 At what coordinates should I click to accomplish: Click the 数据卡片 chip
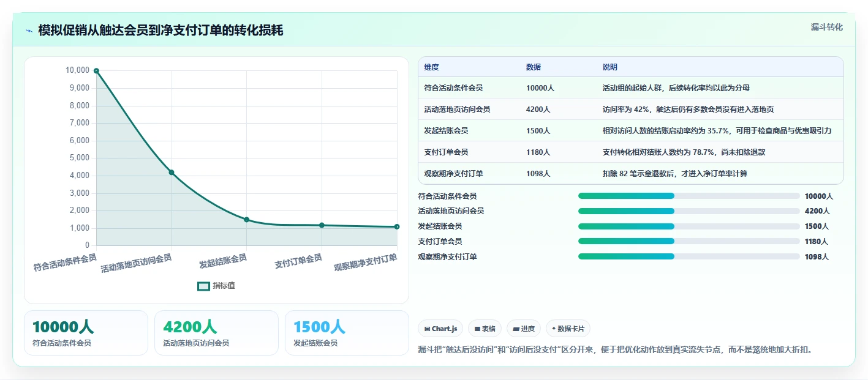tap(568, 329)
